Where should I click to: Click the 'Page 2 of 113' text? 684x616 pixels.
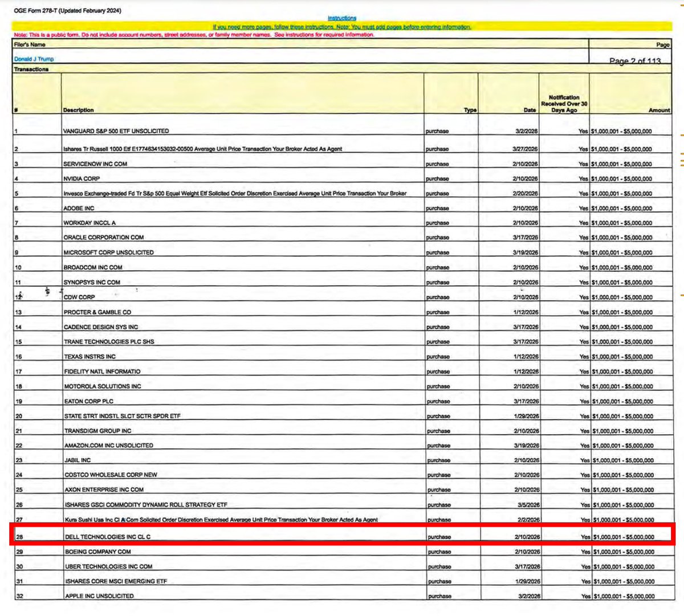pos(635,61)
